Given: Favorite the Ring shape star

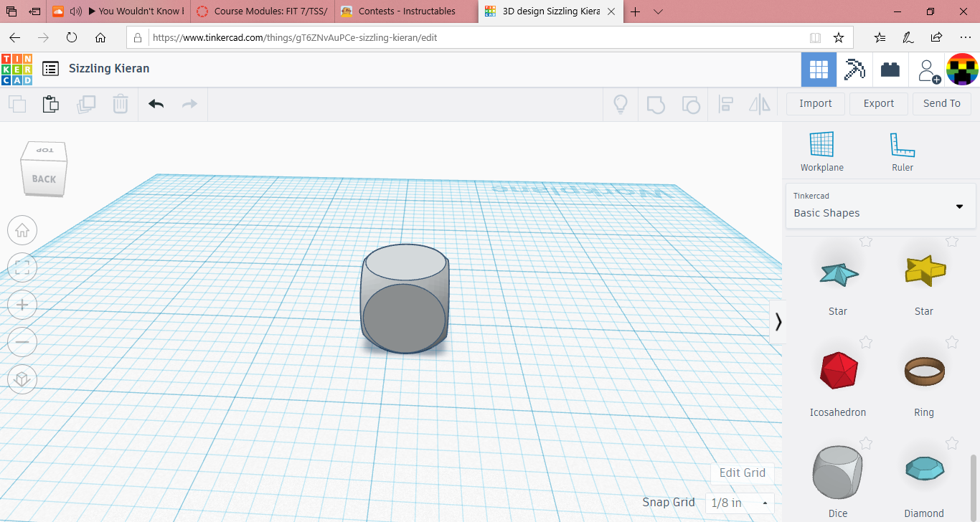Looking at the screenshot, I should pos(952,342).
